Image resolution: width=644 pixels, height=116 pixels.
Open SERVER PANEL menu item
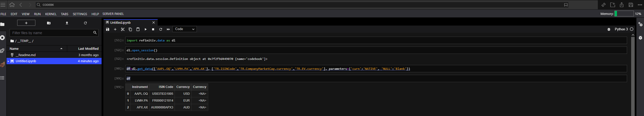[x=113, y=14]
